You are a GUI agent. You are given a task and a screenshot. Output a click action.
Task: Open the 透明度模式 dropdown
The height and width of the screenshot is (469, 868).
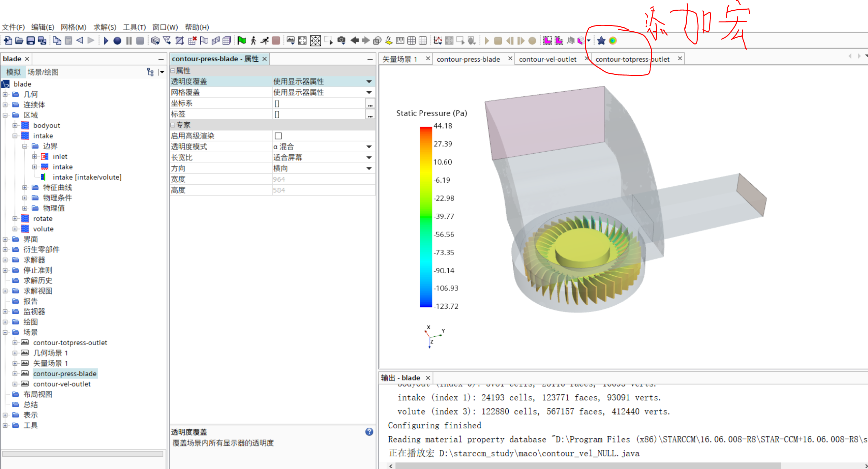click(x=369, y=147)
